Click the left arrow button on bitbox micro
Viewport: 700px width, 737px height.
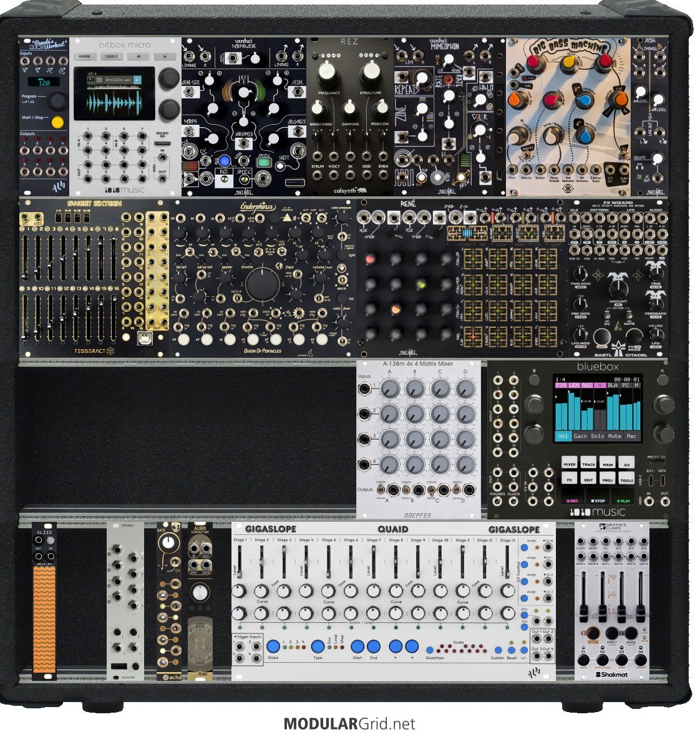pyautogui.click(x=139, y=56)
